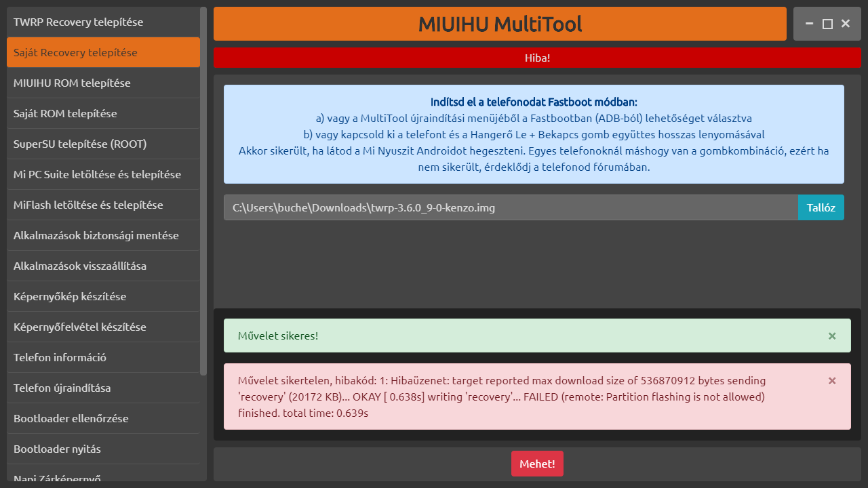Click the Tallóz browse button
The image size is (868, 488).
(x=821, y=207)
